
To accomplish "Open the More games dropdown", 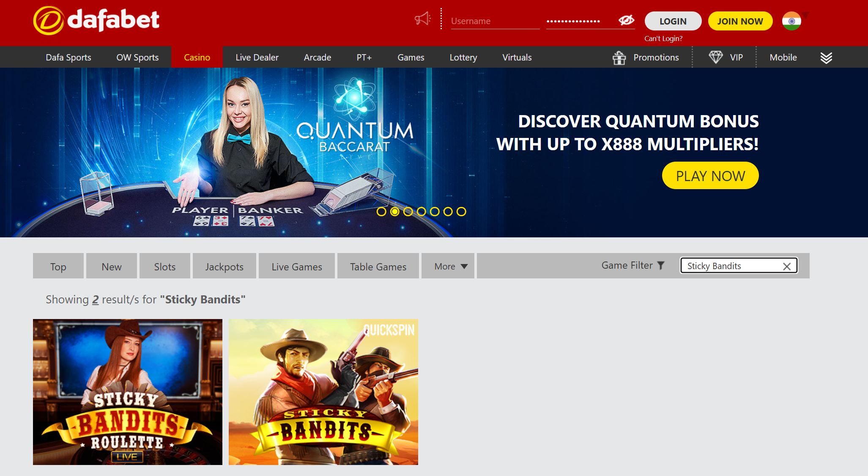I will tap(447, 266).
